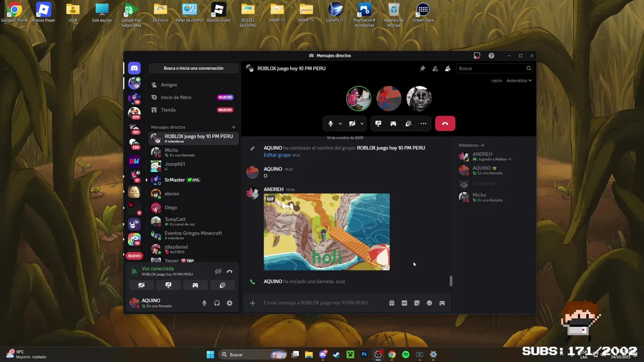Open DM with jdiazdaniel
The width and height of the screenshot is (644, 362).
click(194, 249)
